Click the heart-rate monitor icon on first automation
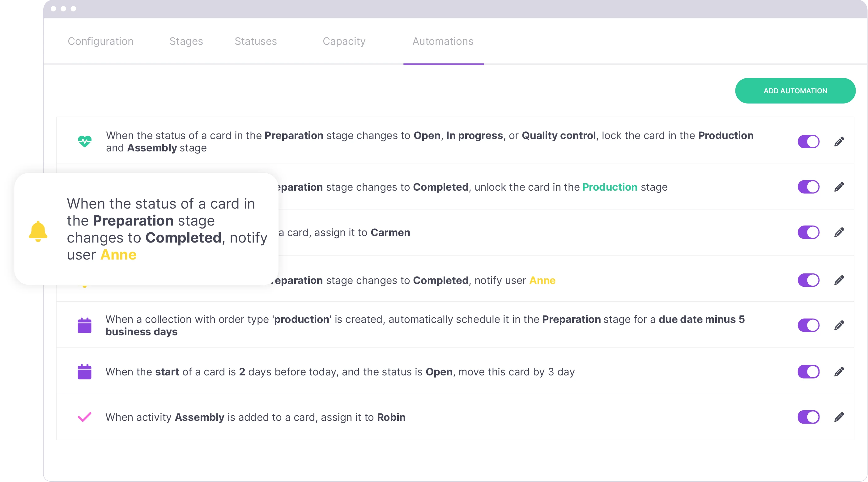 pos(86,141)
